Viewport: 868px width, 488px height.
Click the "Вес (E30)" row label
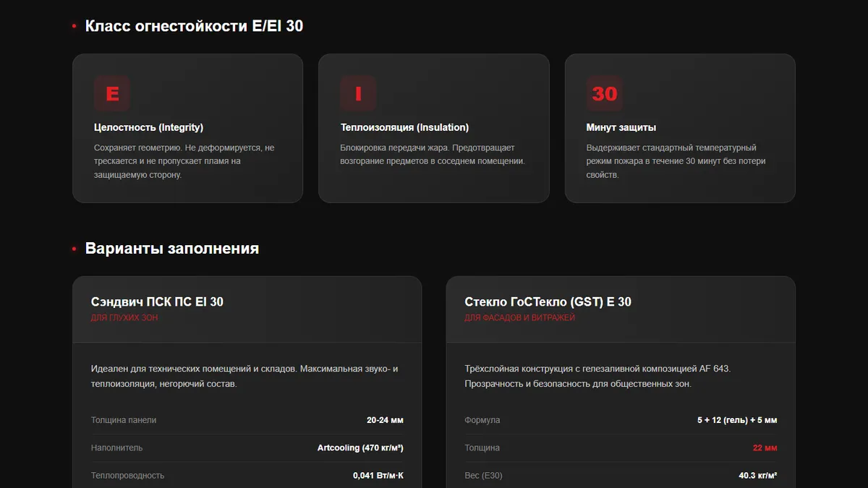pyautogui.click(x=484, y=475)
